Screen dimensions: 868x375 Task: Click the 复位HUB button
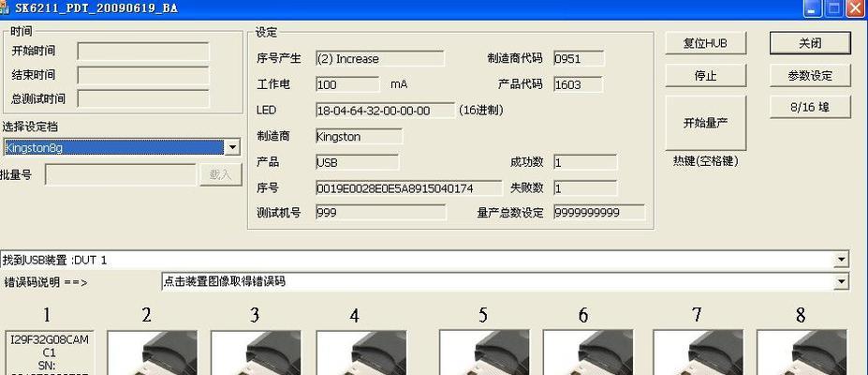point(705,43)
